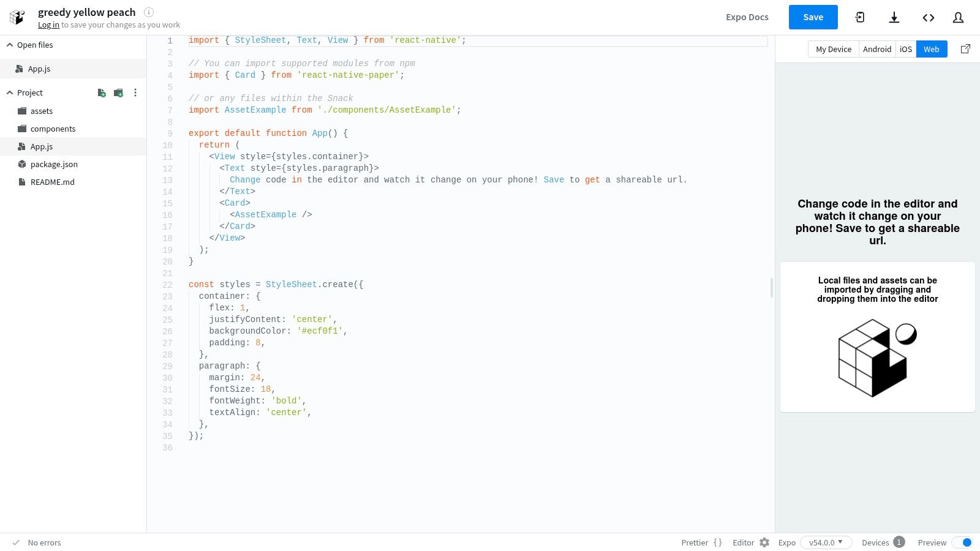Place cursor on the react-native-paper import line

click(296, 75)
